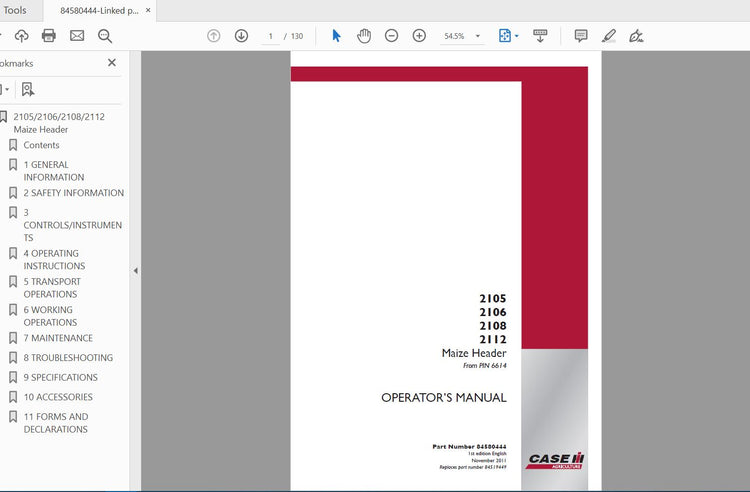This screenshot has width=750, height=492.
Task: Click the bookmark icon beside 10 ACCESSORIES
Action: click(13, 397)
